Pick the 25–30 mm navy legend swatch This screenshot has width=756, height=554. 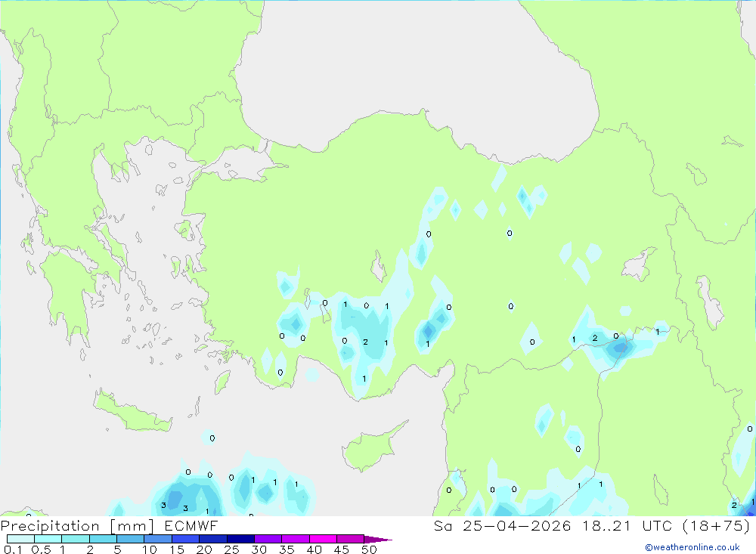(240, 539)
